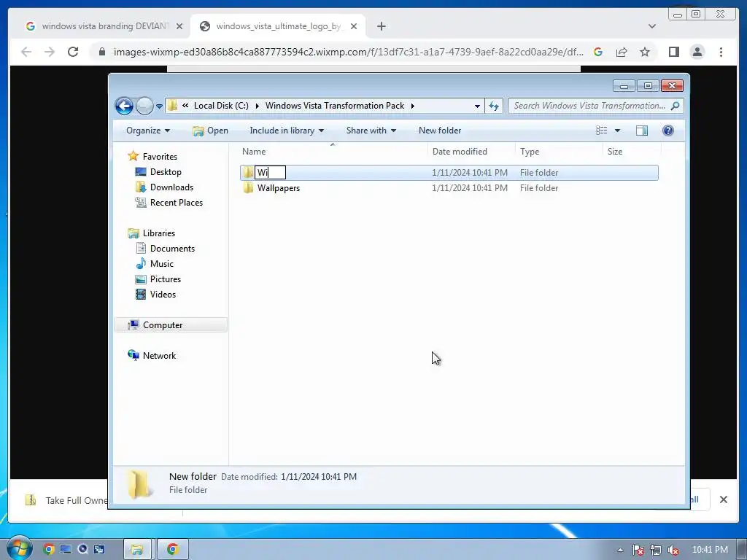This screenshot has height=560, width=747.
Task: Create a New folder
Action: pos(440,131)
